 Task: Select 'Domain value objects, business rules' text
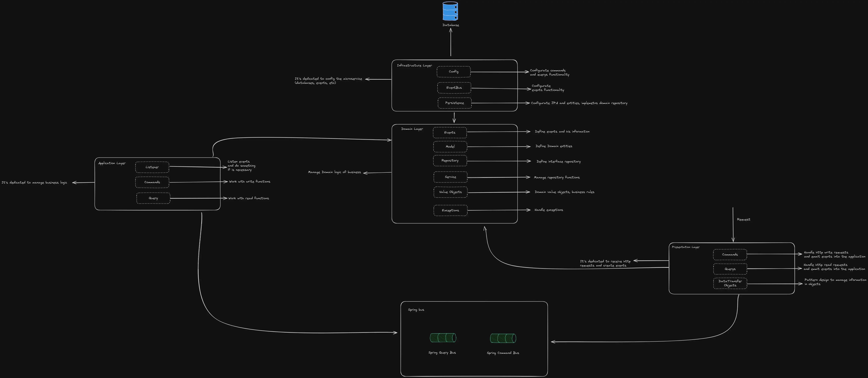tap(565, 192)
